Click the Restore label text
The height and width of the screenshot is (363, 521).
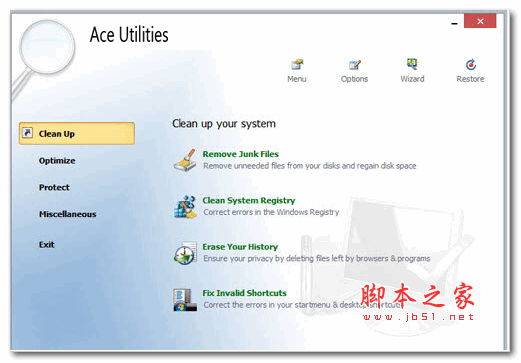click(470, 79)
